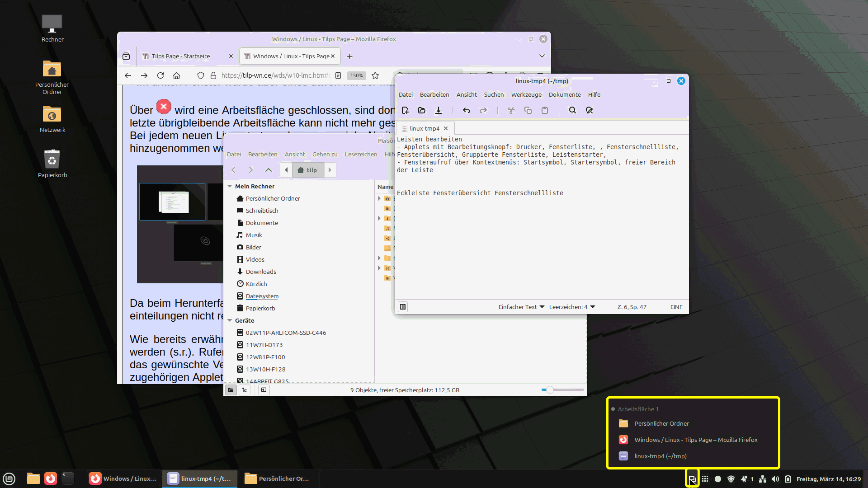868x488 pixels.
Task: Collapse the Geräte section in sidebar
Action: (230, 320)
